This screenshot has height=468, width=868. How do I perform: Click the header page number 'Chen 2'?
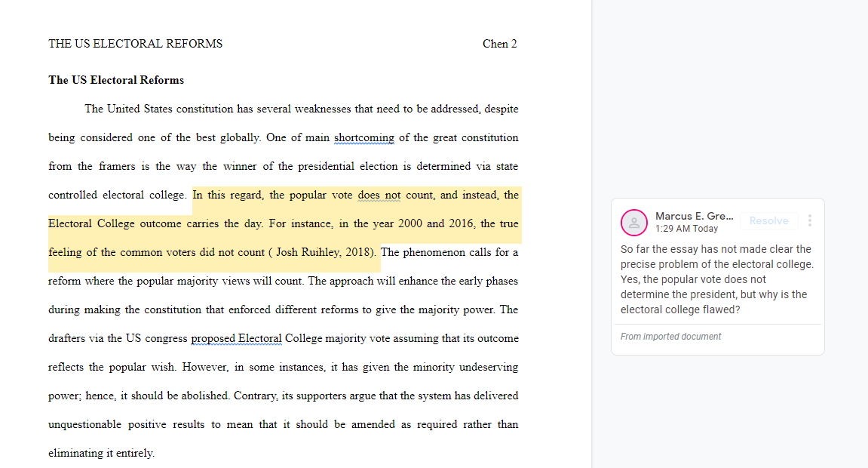tap(499, 44)
